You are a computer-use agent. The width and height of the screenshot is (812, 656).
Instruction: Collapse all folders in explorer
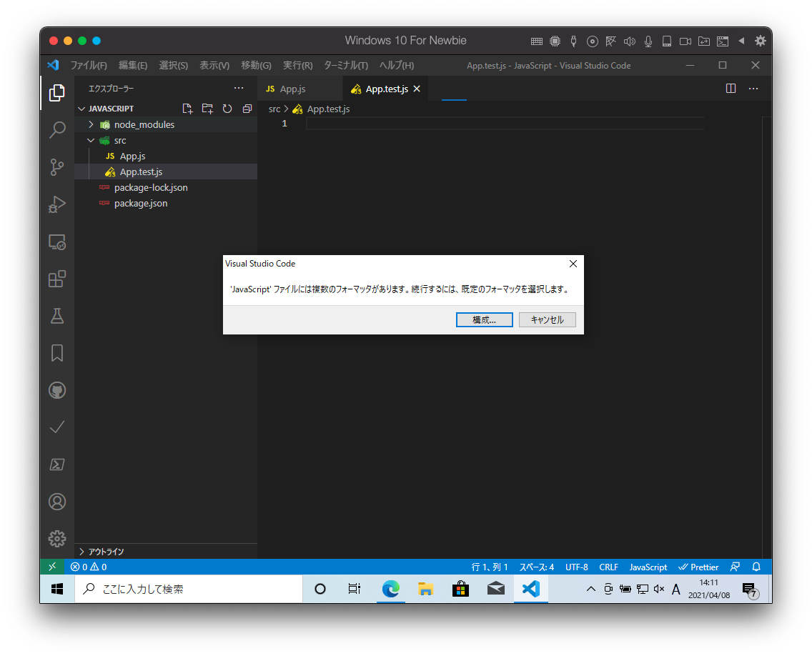click(247, 109)
